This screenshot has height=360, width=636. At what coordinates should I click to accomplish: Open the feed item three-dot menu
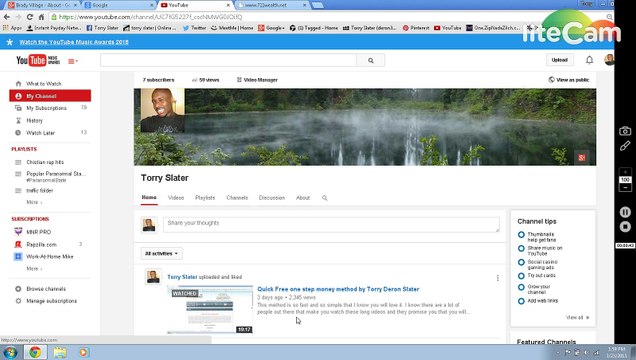click(497, 278)
